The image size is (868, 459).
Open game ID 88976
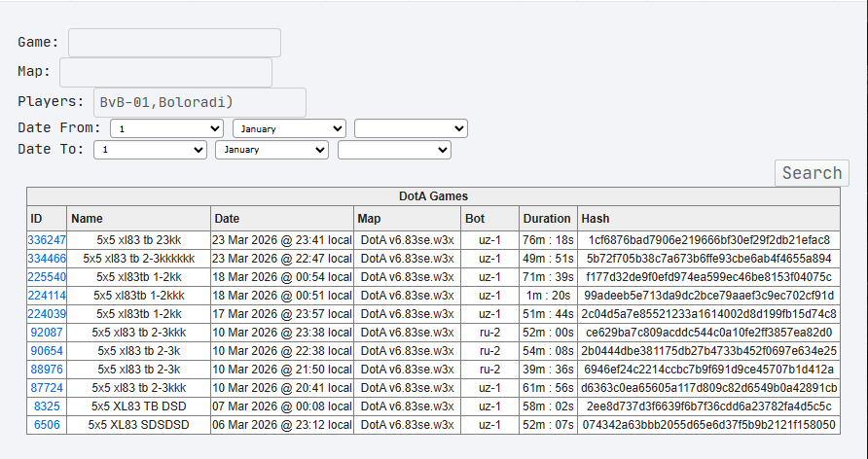pos(47,370)
